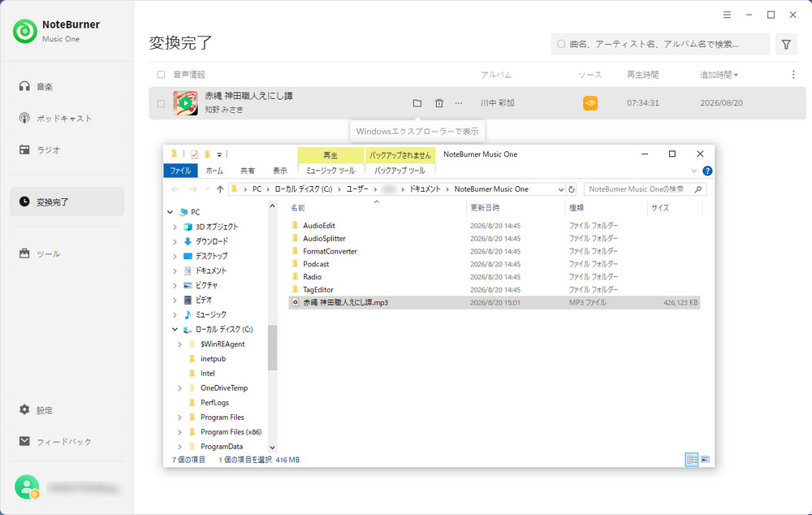
Task: Play the track via album art button
Action: coord(185,103)
